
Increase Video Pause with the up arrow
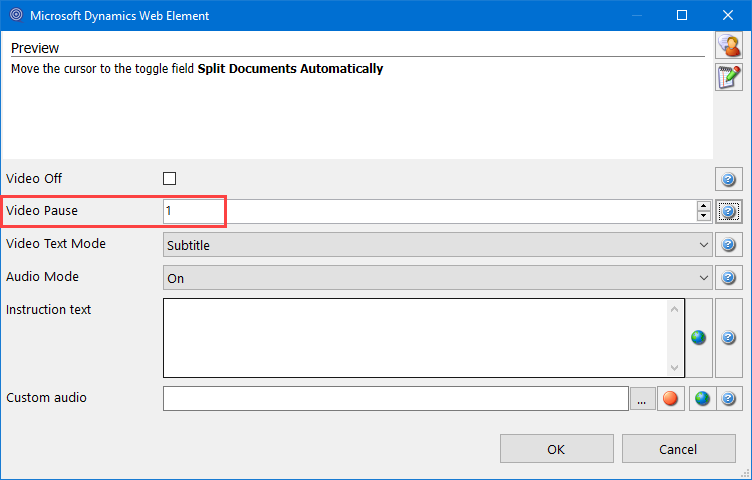[x=704, y=206]
